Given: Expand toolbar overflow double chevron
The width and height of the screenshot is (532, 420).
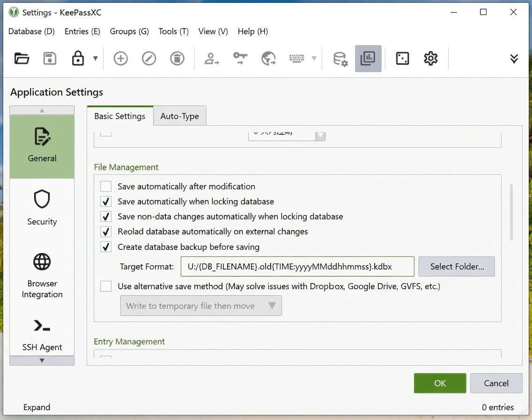Looking at the screenshot, I should tap(514, 59).
